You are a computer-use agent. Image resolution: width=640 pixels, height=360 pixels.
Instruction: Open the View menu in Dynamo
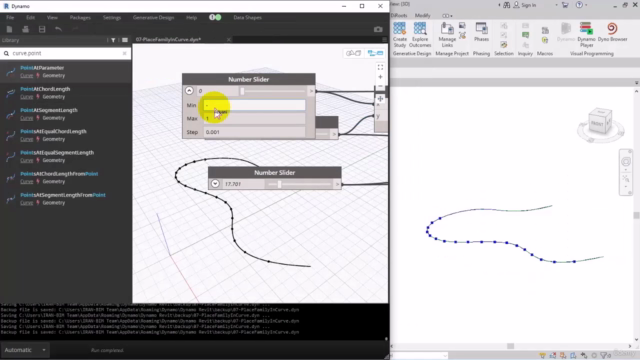click(x=52, y=18)
